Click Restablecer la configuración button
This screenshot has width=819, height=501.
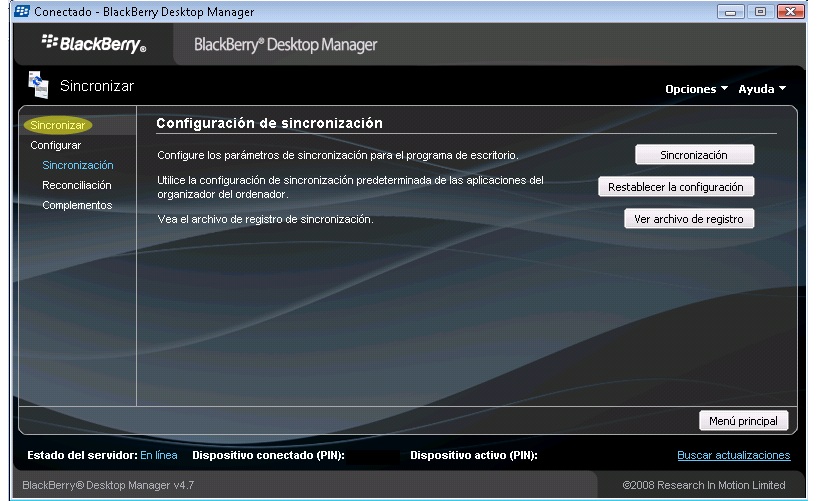(x=676, y=187)
